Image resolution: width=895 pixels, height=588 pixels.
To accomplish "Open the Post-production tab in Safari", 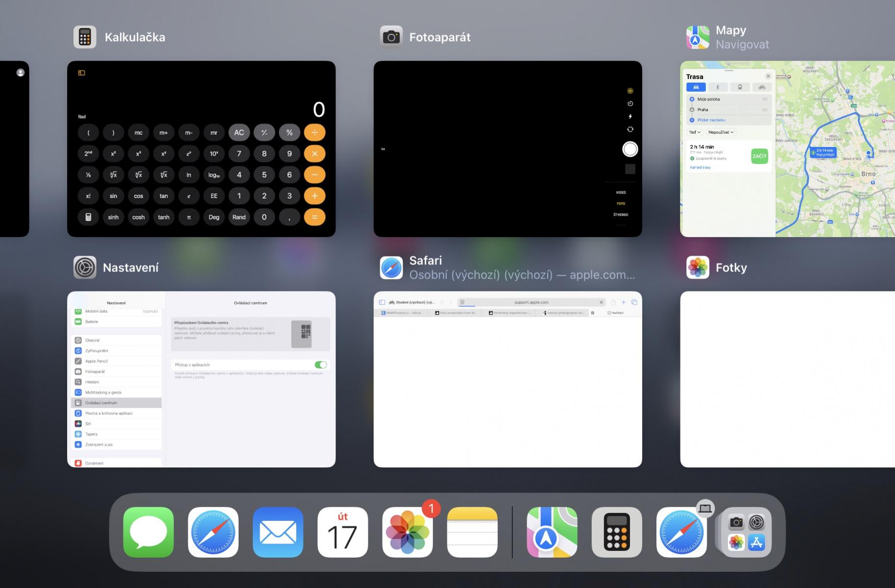I will (456, 313).
